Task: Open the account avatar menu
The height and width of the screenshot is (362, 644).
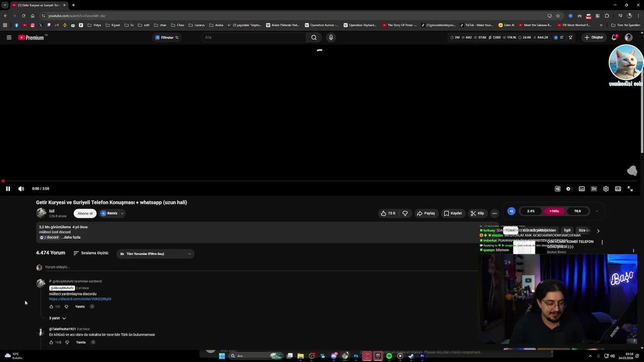Action: [628, 37]
